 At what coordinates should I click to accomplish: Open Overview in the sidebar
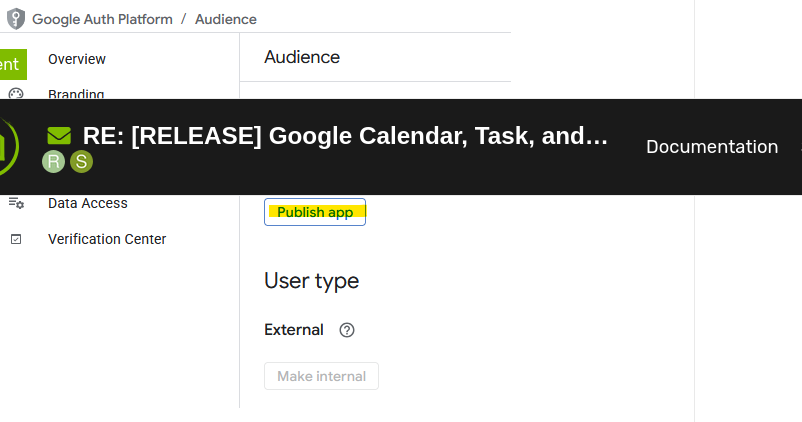point(77,59)
